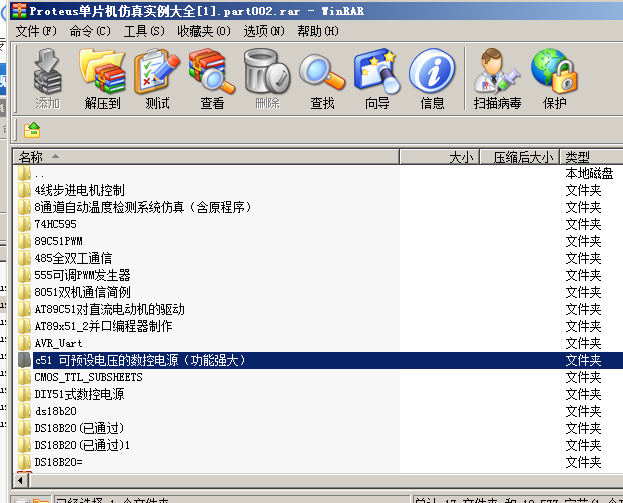Click folder icon of 74HC595 row
Viewport: 623px width, 503px height.
coord(25,224)
